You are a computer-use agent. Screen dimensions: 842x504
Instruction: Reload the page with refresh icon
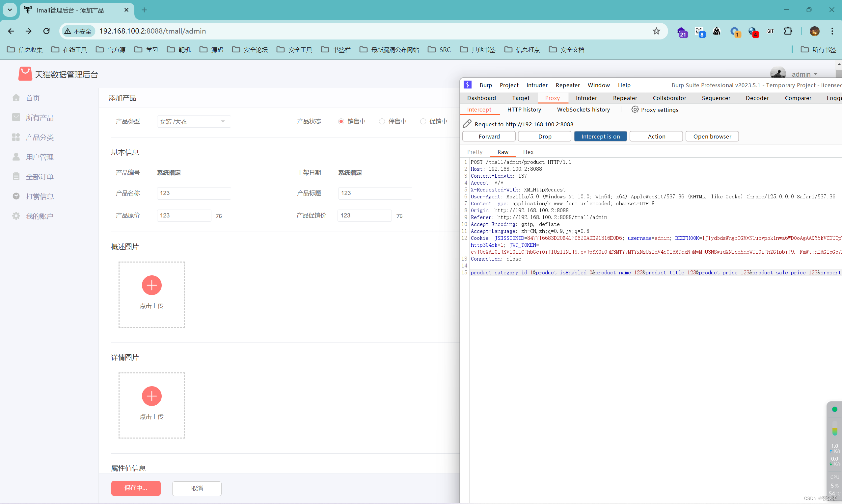(x=46, y=31)
